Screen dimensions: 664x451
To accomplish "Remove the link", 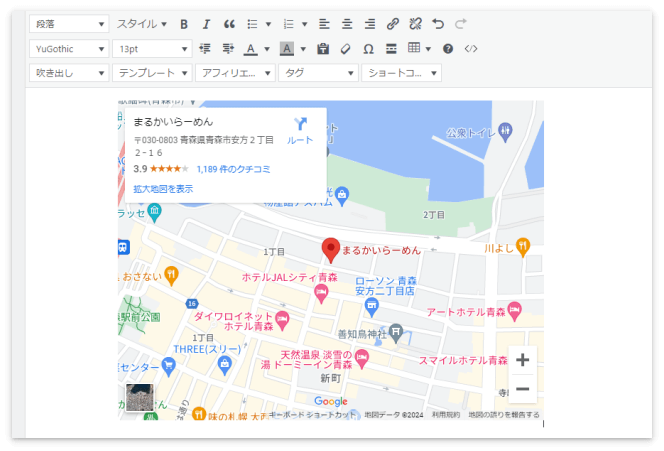I will tap(415, 24).
